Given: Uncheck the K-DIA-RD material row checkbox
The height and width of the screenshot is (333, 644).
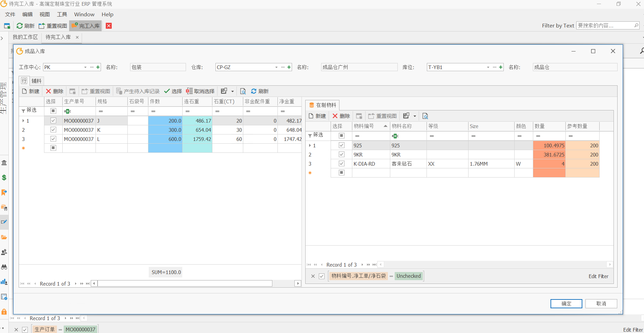Looking at the screenshot, I should (x=341, y=164).
